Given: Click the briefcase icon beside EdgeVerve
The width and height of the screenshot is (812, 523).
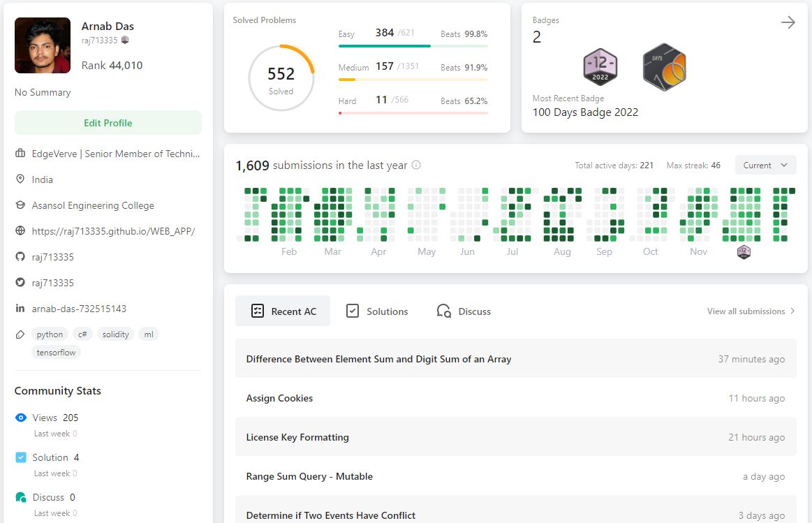Looking at the screenshot, I should pyautogui.click(x=20, y=154).
